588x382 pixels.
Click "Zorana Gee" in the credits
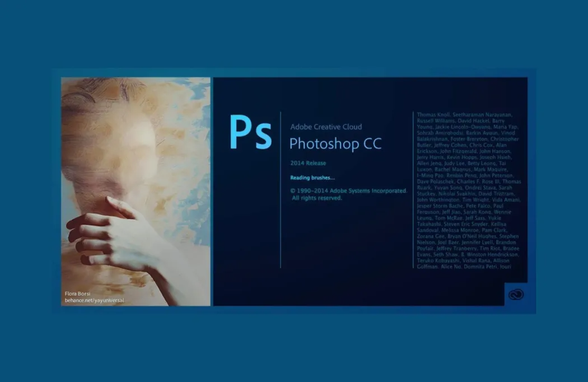click(x=431, y=236)
